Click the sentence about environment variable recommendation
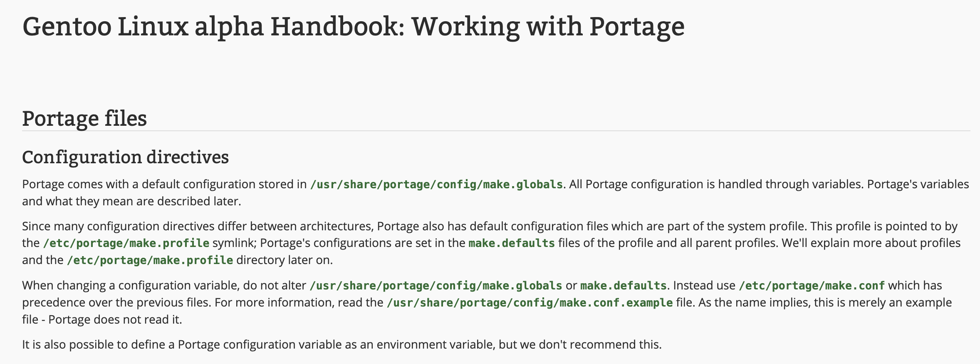Screen dimensions: 980x364 [342, 344]
